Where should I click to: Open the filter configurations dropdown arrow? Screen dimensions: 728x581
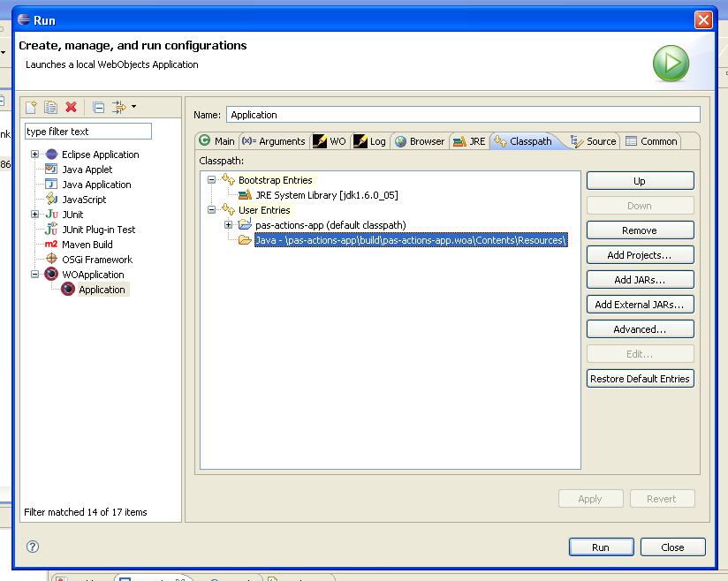(x=133, y=107)
